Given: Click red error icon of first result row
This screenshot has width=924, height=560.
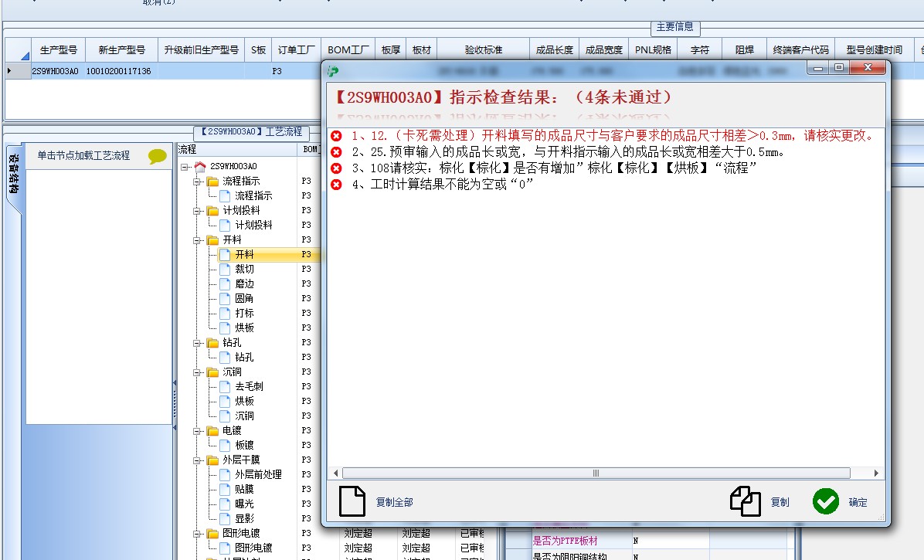Looking at the screenshot, I should 337,135.
